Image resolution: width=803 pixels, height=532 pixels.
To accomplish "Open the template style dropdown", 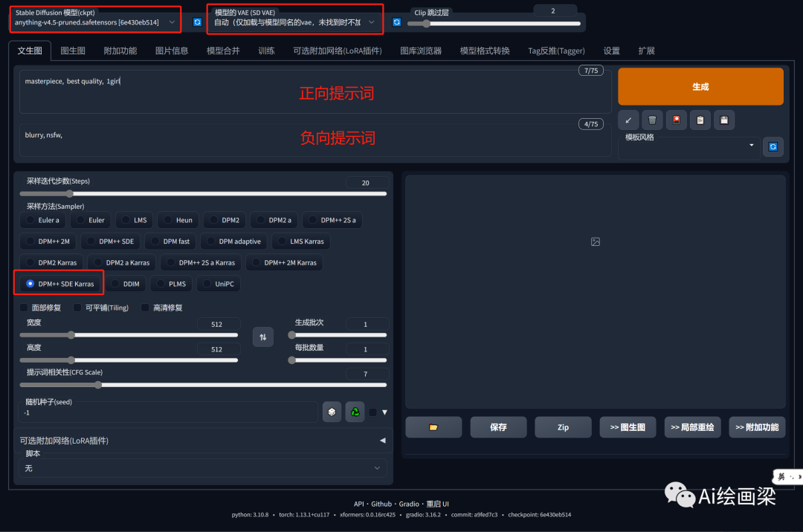I will click(688, 147).
